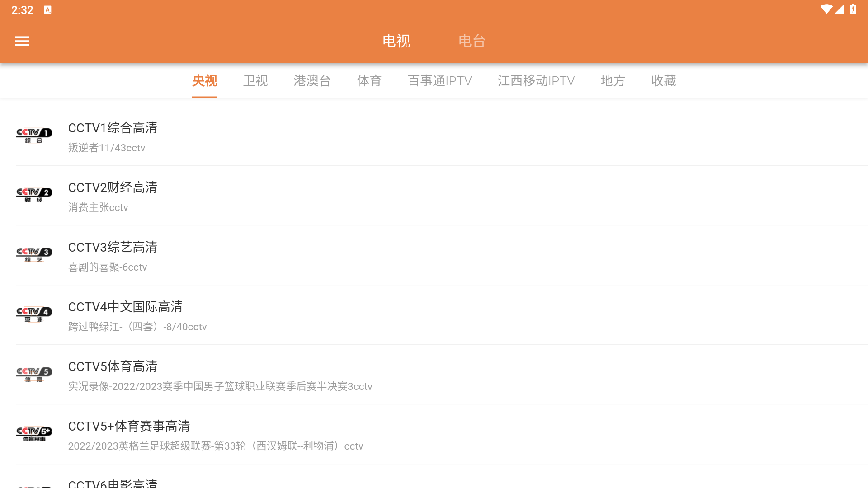Switch to 港澳台 channel category
Screen dimensions: 868x488
pyautogui.click(x=312, y=81)
